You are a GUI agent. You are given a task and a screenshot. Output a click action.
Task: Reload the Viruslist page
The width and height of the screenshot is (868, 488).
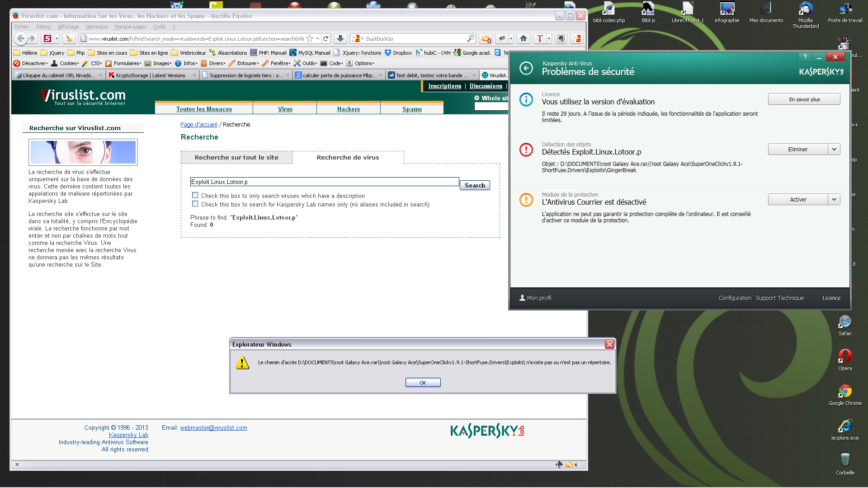[326, 38]
